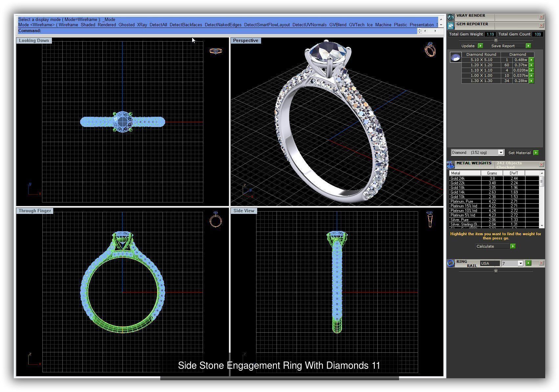Open the Diamond (3.52 spg) material dropdown
This screenshot has height=392, width=559.
[x=501, y=153]
